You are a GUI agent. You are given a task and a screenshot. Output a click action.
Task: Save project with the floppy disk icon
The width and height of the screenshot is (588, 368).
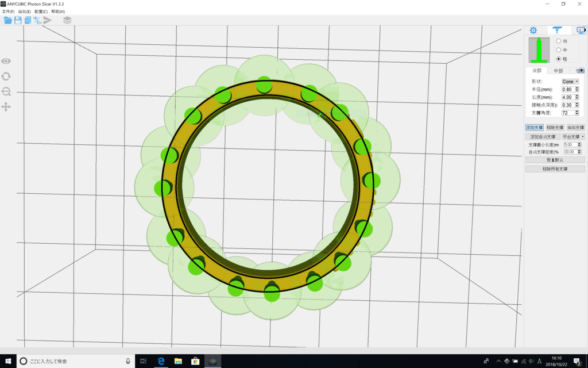pos(18,20)
